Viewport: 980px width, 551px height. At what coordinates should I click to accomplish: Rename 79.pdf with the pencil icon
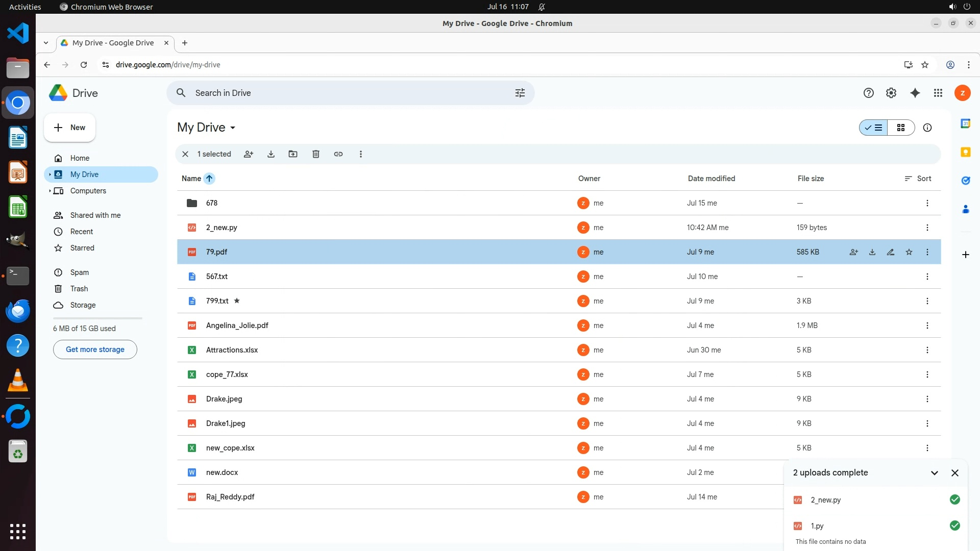[x=891, y=252]
